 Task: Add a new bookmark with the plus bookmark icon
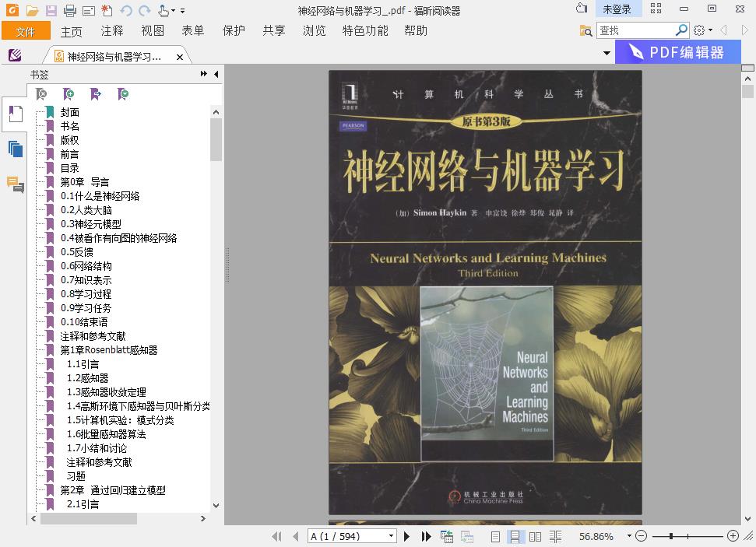pos(69,94)
